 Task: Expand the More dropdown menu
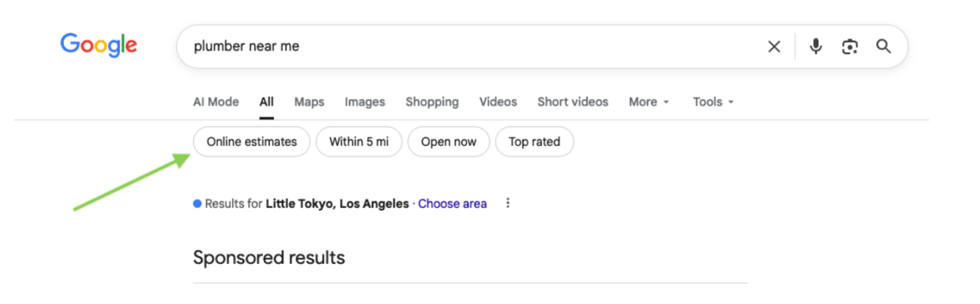[x=648, y=102]
